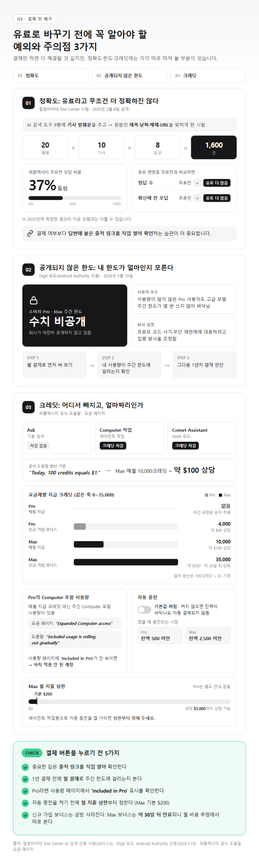Click the arrow between STEP 1 and STEP 2
The width and height of the screenshot is (259, 868).
(x=92, y=366)
